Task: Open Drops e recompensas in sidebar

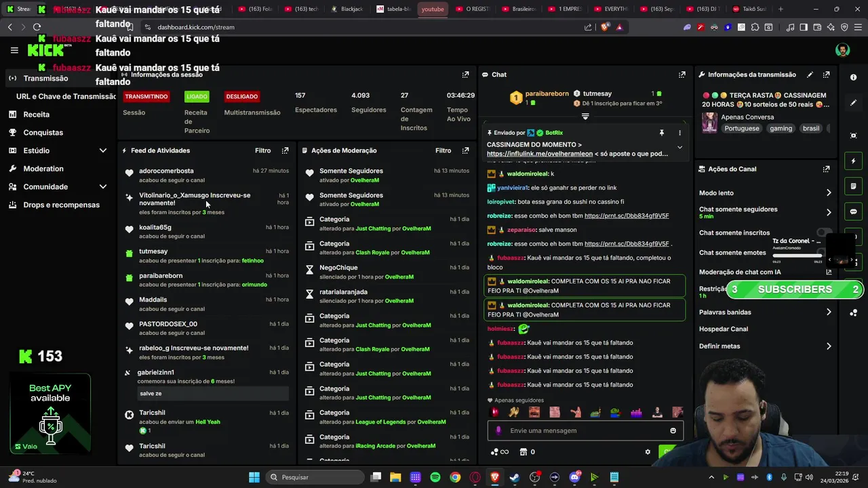Action: [x=61, y=205]
